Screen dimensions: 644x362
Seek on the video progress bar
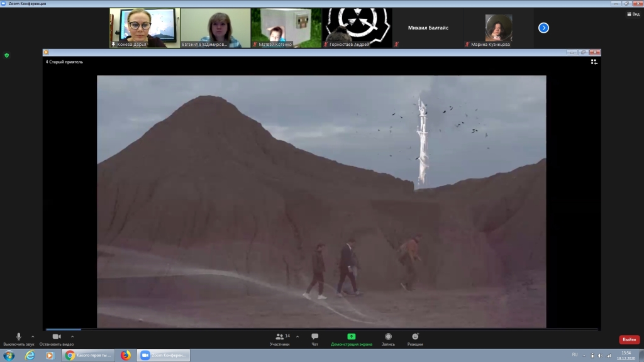tap(322, 329)
